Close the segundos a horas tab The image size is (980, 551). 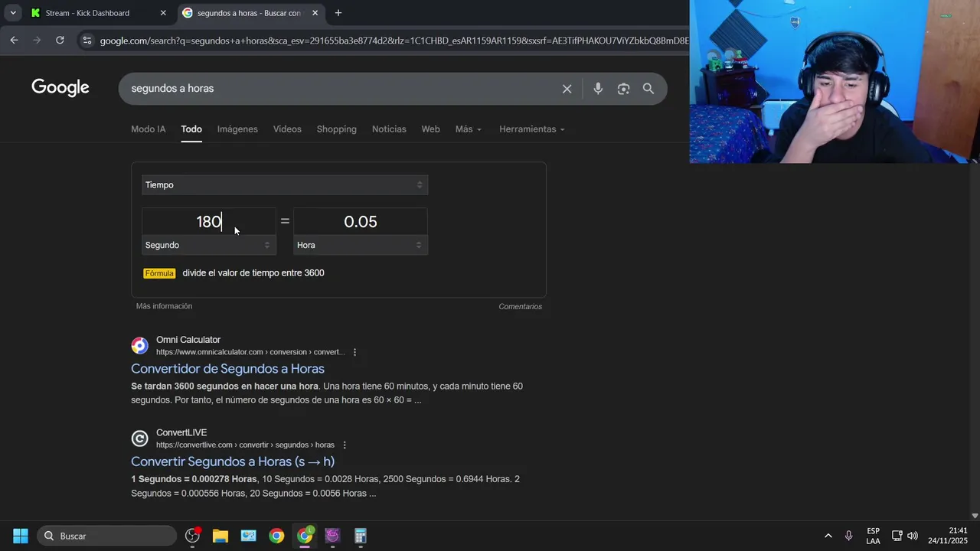(x=315, y=13)
